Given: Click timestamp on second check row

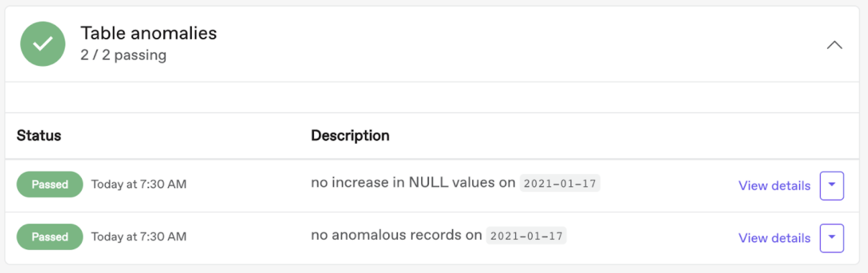Looking at the screenshot, I should tap(139, 237).
